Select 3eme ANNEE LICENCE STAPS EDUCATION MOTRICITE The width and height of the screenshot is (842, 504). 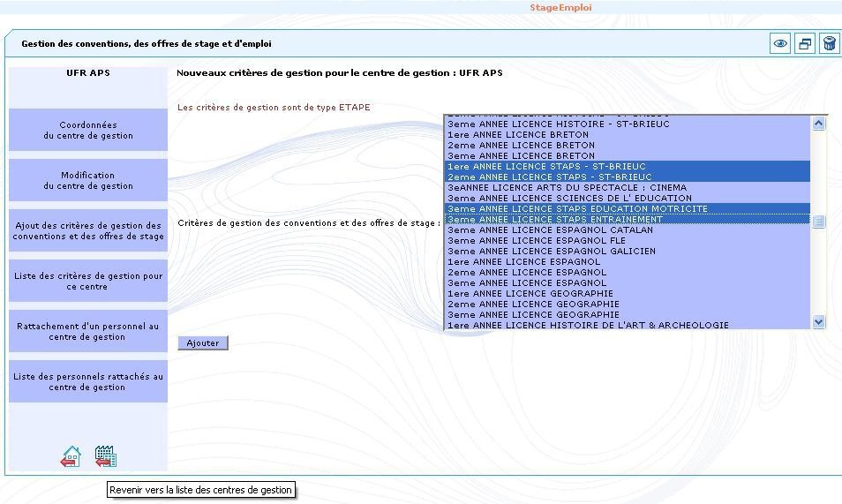click(577, 209)
